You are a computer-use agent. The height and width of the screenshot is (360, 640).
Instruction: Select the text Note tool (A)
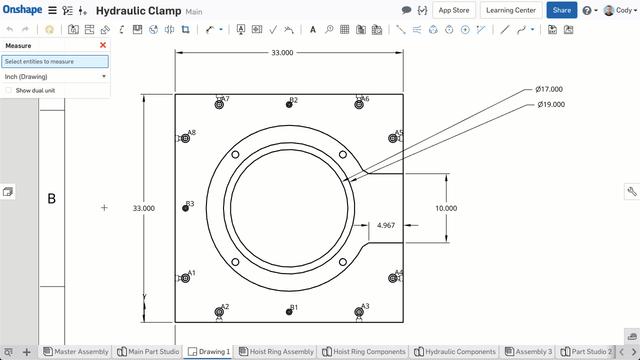coord(313,29)
